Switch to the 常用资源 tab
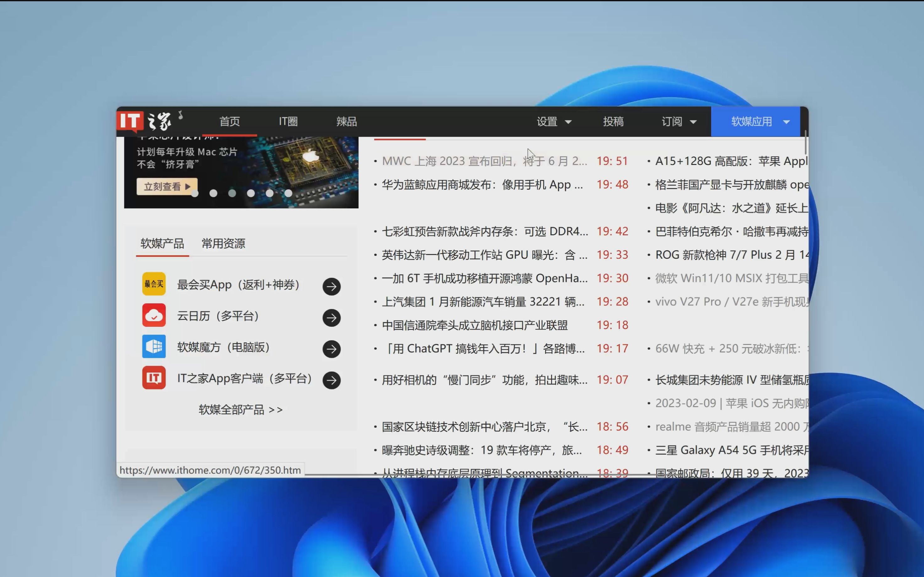 point(223,243)
